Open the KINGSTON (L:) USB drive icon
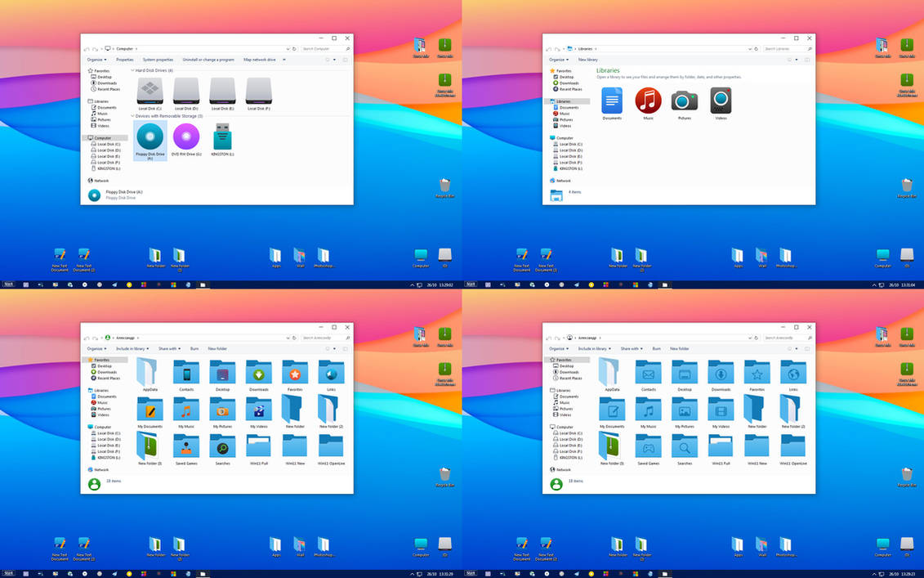The image size is (924, 578). point(222,137)
